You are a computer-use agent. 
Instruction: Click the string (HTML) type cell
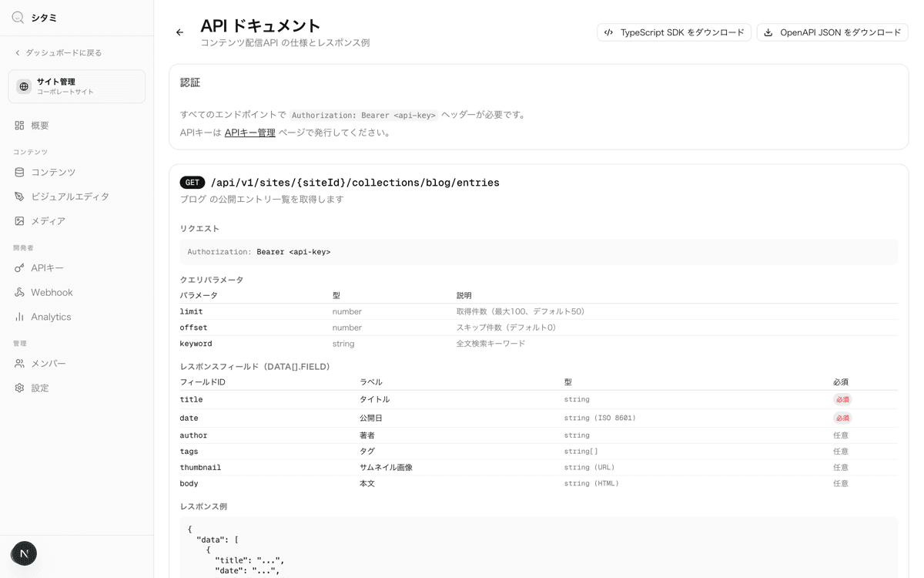coord(591,484)
